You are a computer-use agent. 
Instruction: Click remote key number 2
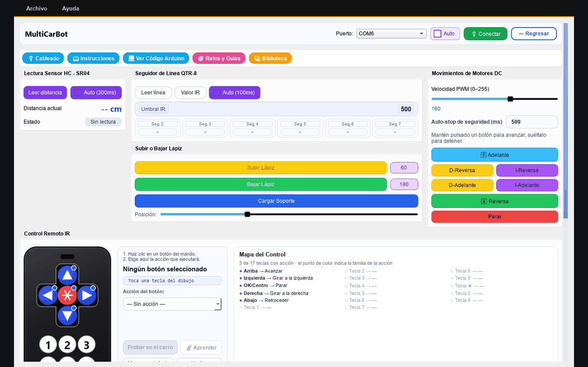(67, 345)
